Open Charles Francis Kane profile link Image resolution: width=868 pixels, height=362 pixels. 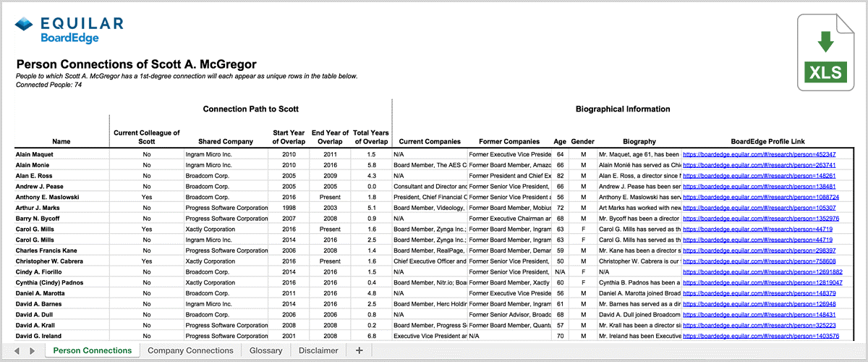point(759,251)
